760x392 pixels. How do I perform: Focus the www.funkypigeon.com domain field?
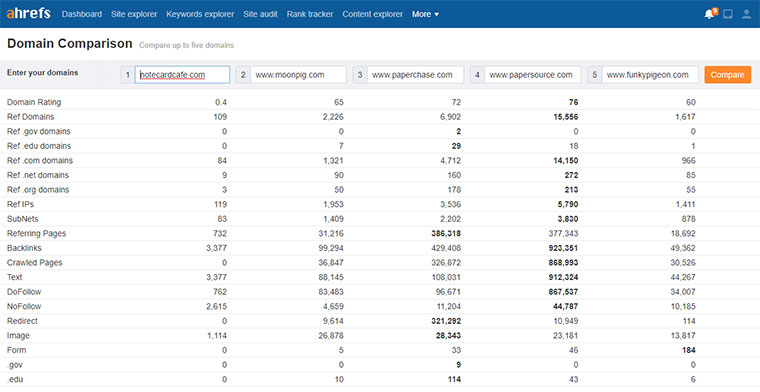tap(650, 75)
